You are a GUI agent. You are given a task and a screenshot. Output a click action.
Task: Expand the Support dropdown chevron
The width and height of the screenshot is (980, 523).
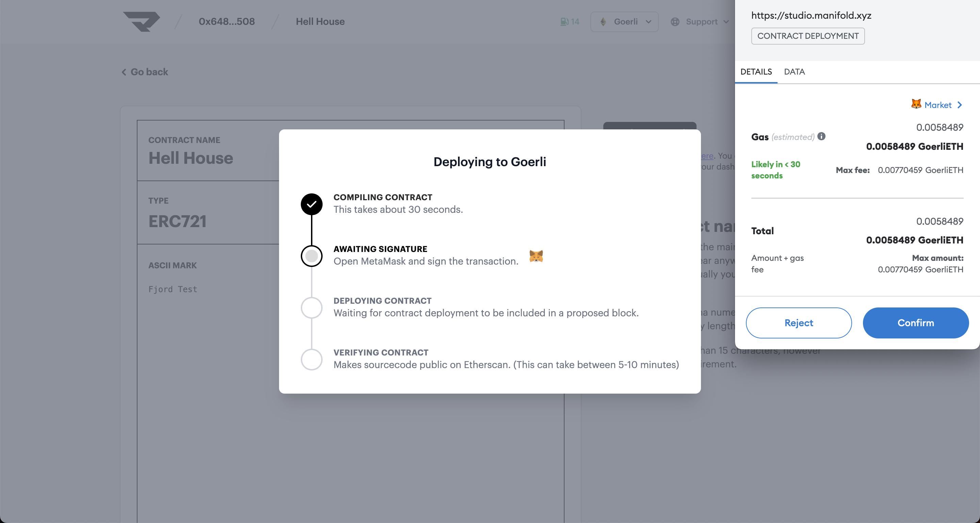[x=726, y=22]
